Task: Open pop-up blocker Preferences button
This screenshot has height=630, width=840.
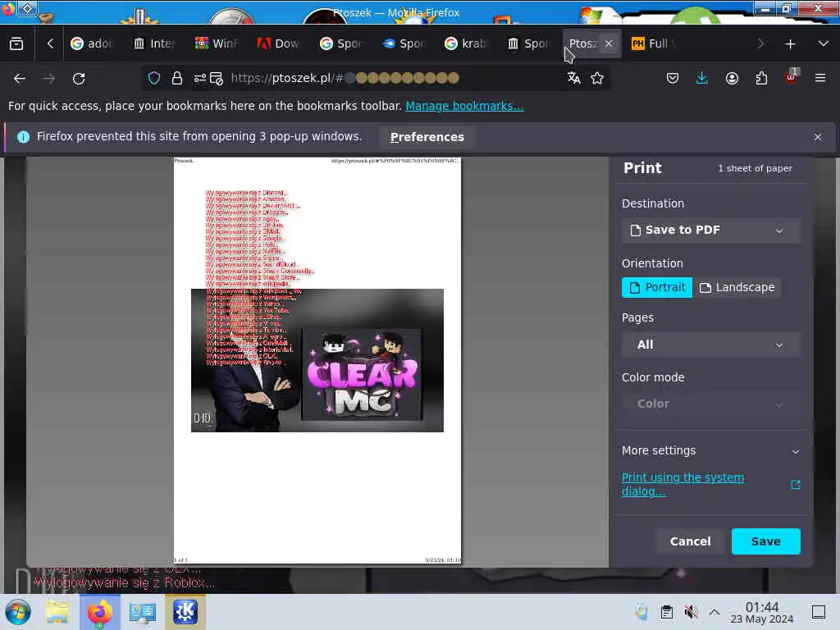Action: pyautogui.click(x=427, y=137)
